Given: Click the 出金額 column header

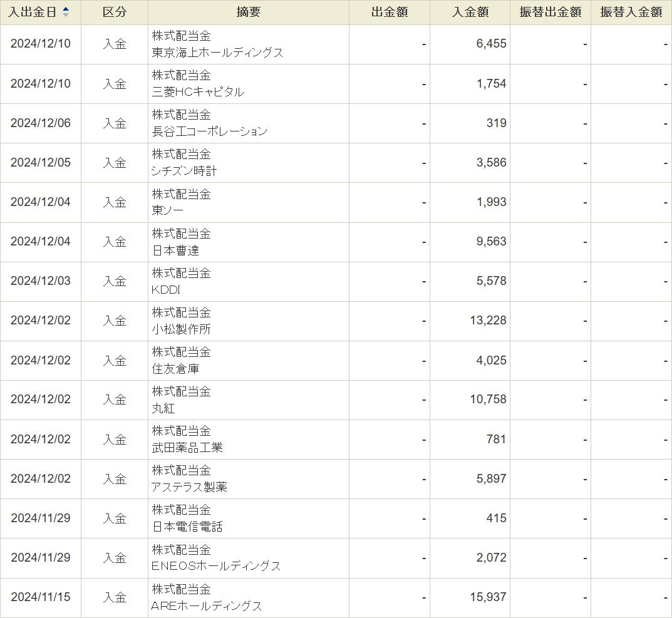Looking at the screenshot, I should (389, 12).
